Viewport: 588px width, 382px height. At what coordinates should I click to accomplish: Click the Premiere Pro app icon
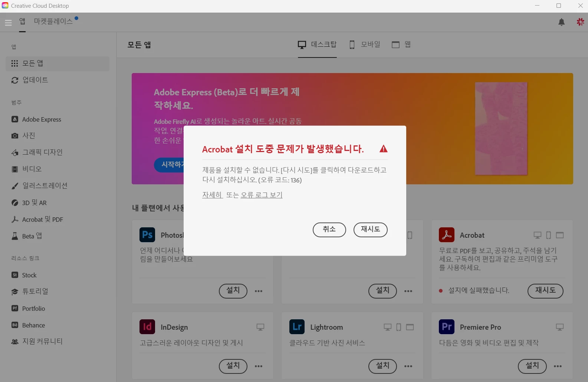pyautogui.click(x=447, y=327)
